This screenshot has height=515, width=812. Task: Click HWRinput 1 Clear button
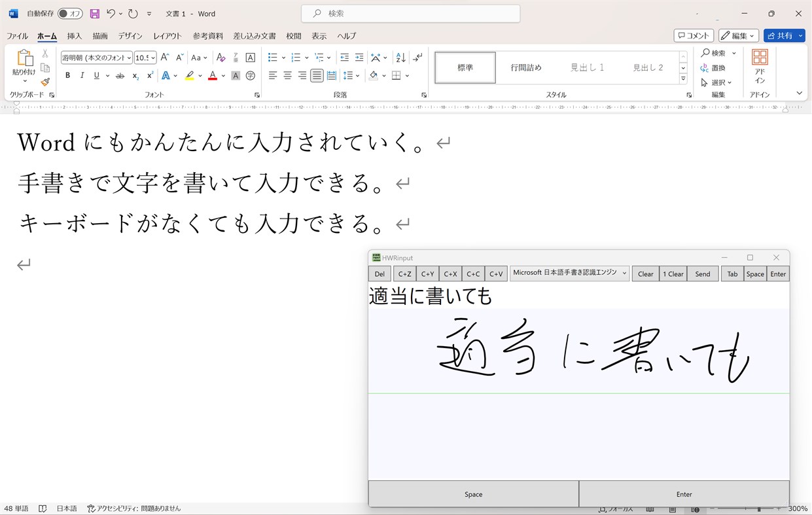coord(673,274)
